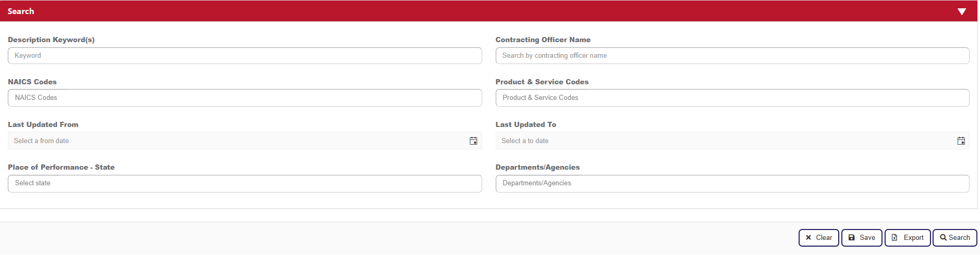Click the NAICS Codes label
Viewport: 980px width, 255px height.
(x=32, y=82)
